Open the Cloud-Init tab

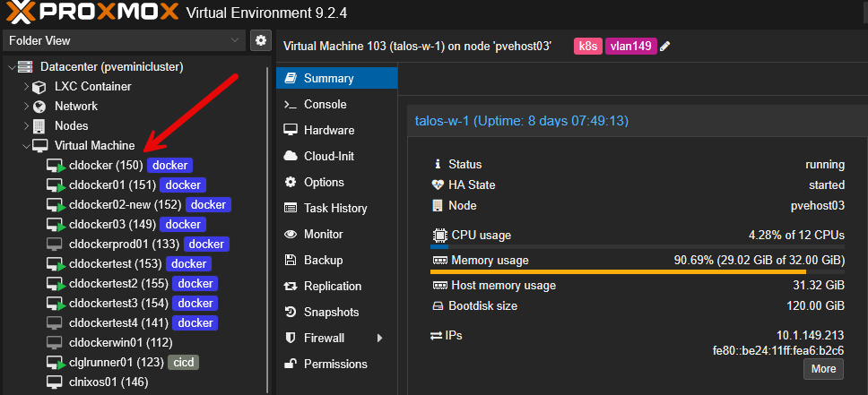336,156
